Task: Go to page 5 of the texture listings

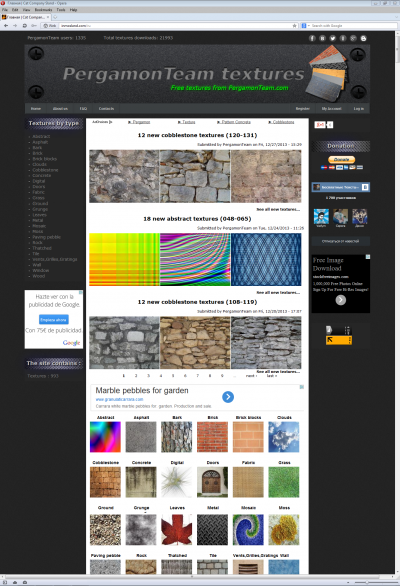Action: [173, 376]
